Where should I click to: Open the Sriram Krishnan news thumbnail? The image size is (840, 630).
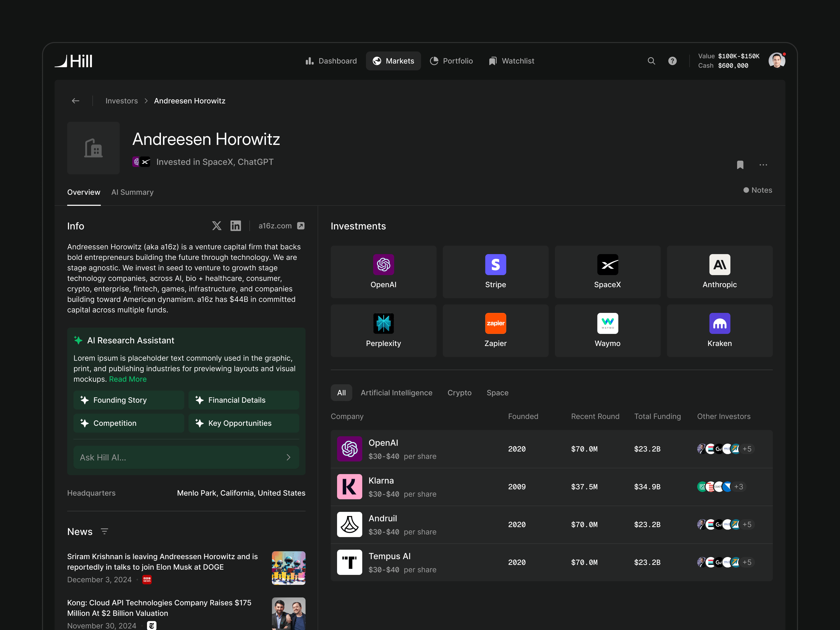288,568
